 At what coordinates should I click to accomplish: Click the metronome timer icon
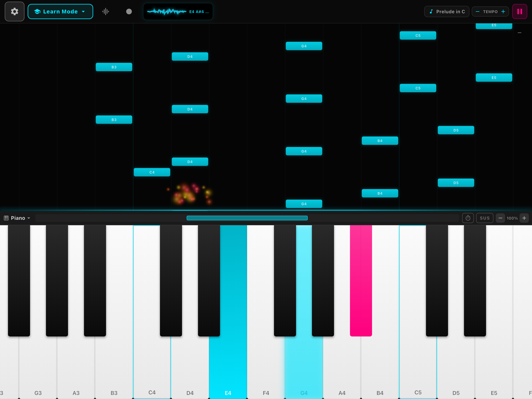pos(468,218)
